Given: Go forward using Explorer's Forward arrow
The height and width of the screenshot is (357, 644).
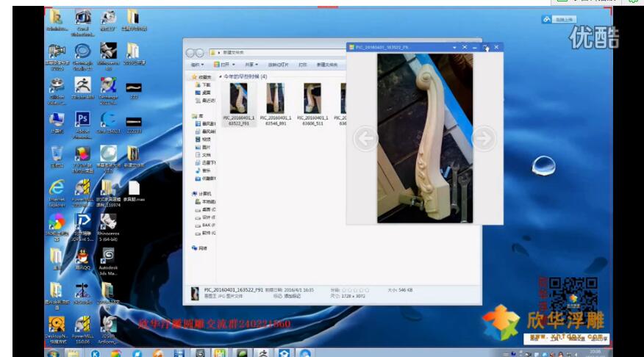Looking at the screenshot, I should point(199,53).
